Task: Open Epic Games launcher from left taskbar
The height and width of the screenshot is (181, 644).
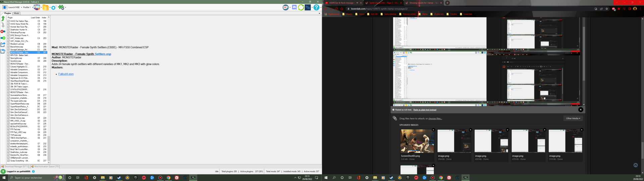Action: [x=136, y=178]
